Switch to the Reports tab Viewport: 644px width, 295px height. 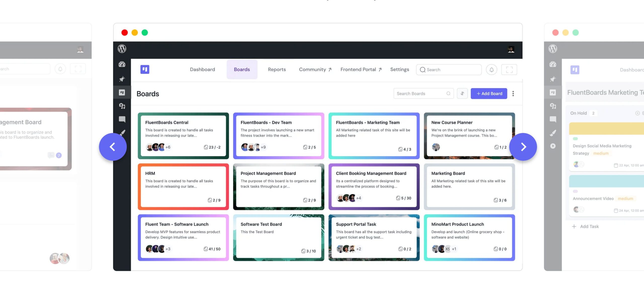pos(277,69)
